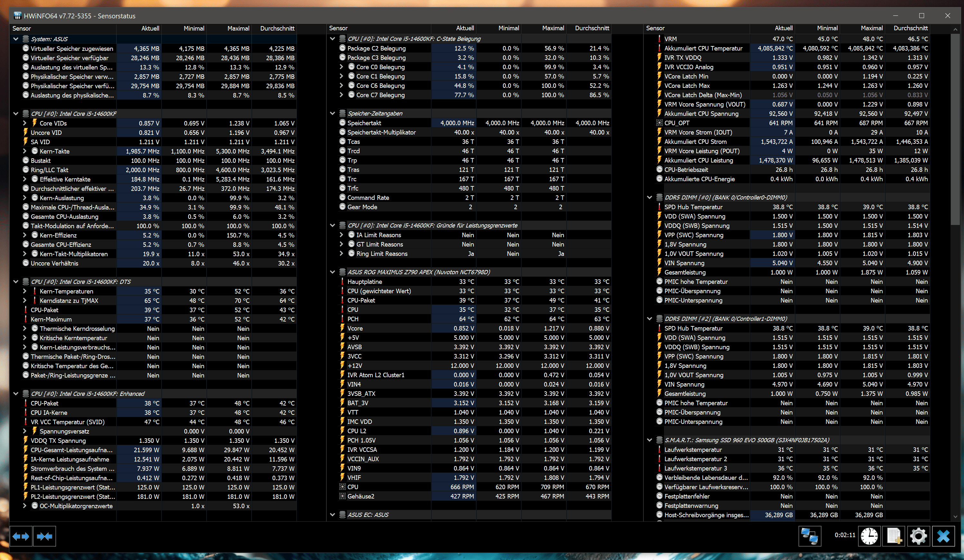Click the expand layout arrows button
This screenshot has width=964, height=560.
[x=21, y=536]
